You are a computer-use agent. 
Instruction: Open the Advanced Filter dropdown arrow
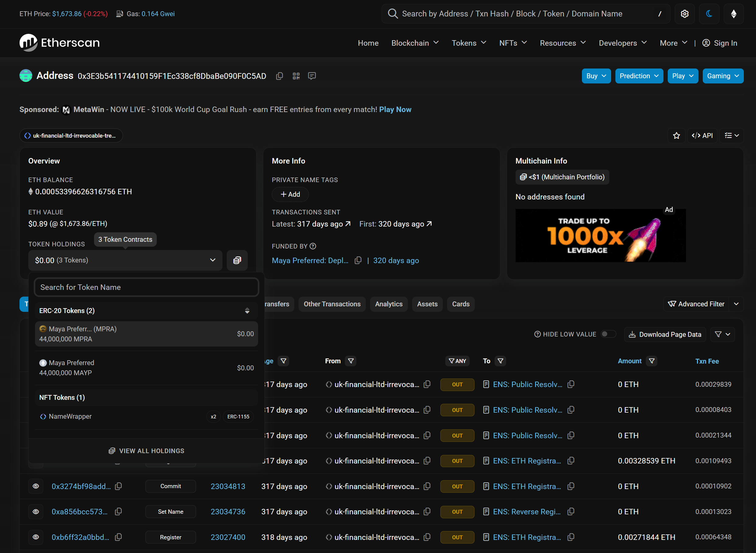point(736,304)
